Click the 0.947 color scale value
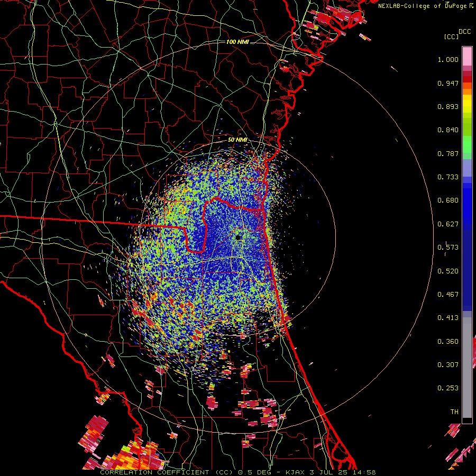This screenshot has height=476, width=476. pos(448,83)
